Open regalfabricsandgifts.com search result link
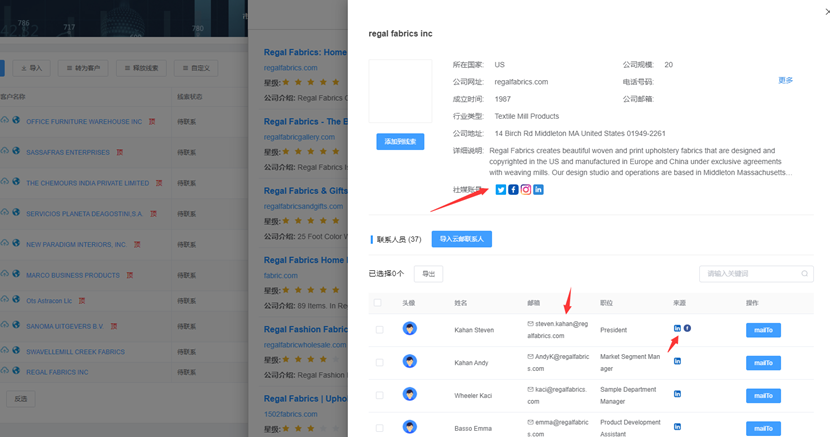The width and height of the screenshot is (830, 437). coord(303,206)
